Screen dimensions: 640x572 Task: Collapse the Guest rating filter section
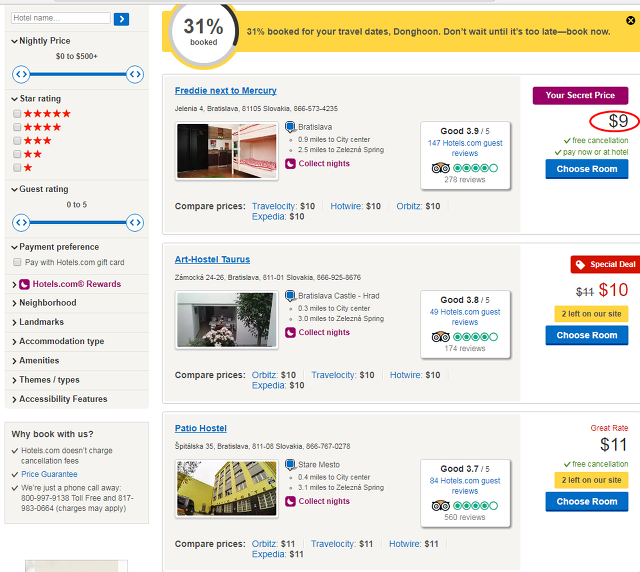point(40,189)
